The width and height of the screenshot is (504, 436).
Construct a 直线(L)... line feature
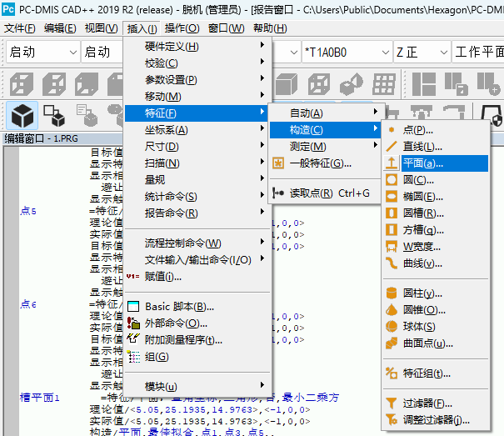click(x=436, y=147)
